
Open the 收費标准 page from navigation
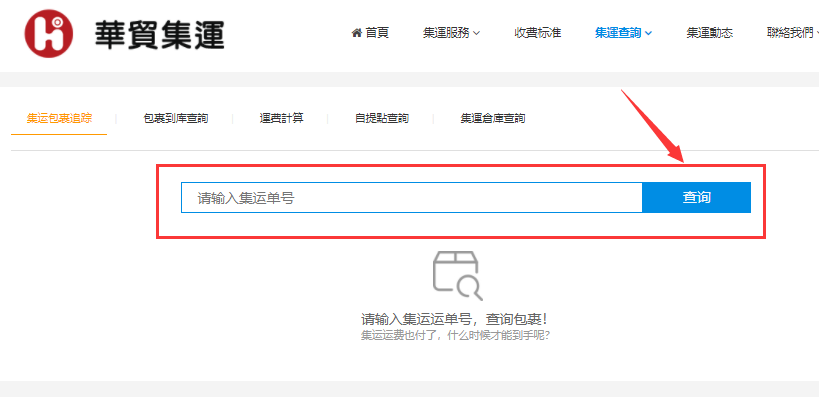point(537,33)
